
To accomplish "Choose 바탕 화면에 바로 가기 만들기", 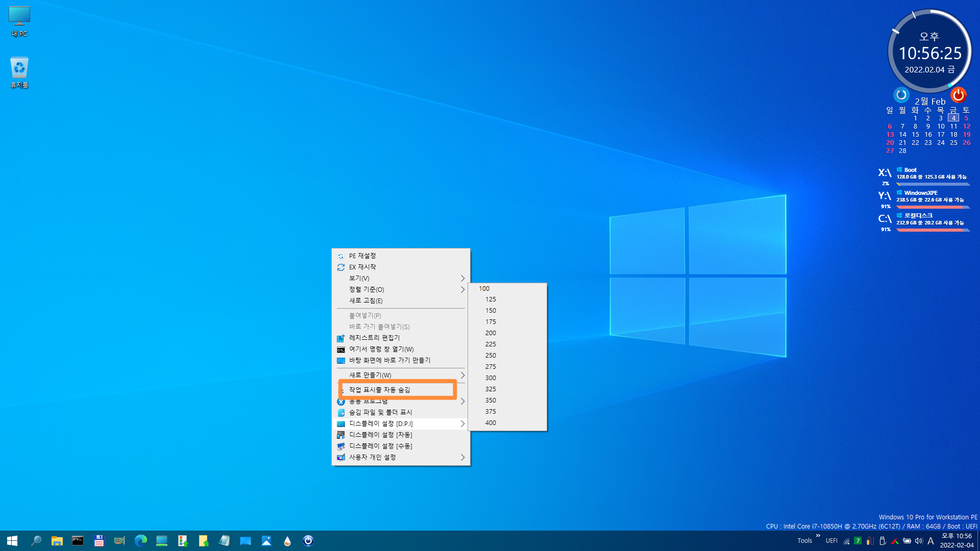I will point(401,360).
